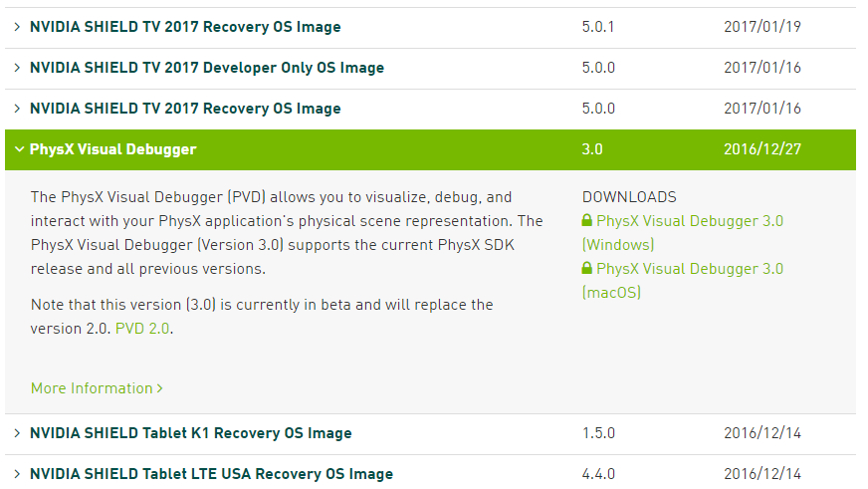Click the SHIELD Tablet LTE USA Recovery OS Image title

(x=211, y=474)
